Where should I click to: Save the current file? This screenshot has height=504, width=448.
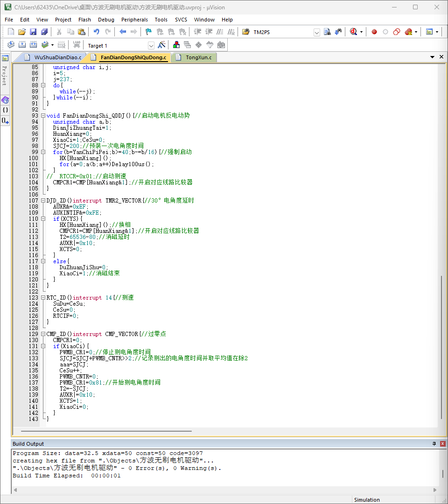33,32
